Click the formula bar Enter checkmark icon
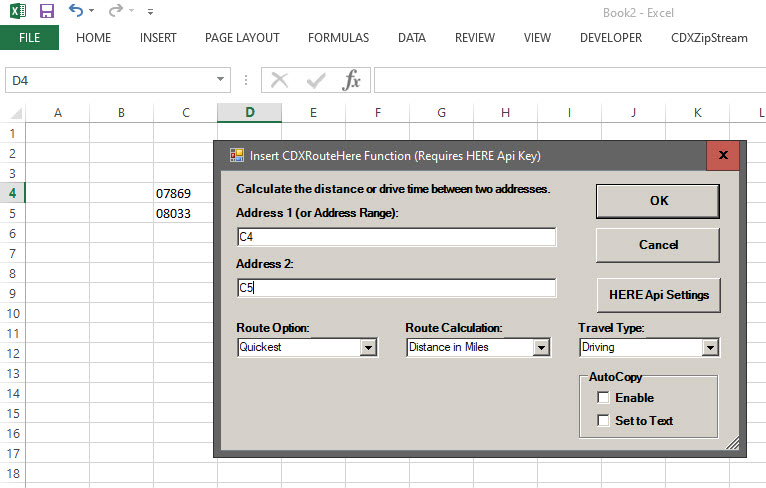 pyautogui.click(x=316, y=80)
